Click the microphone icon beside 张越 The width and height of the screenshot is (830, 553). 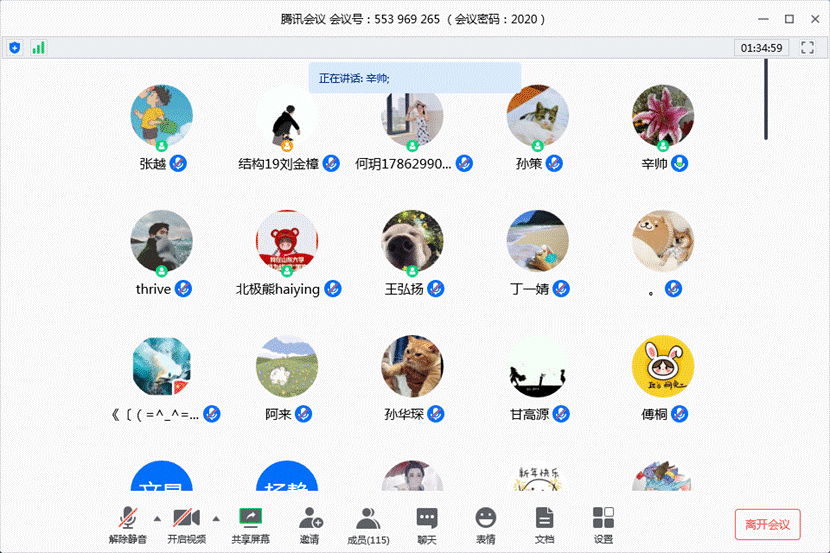(x=180, y=163)
